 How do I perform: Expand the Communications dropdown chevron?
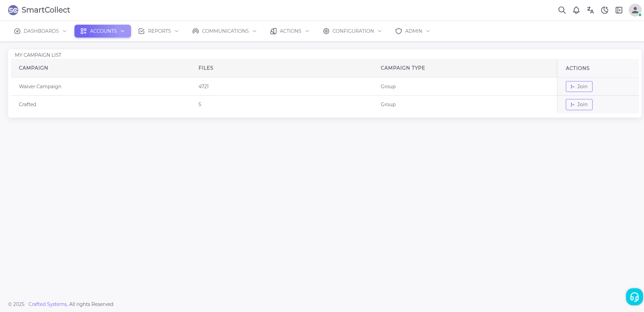point(254,31)
